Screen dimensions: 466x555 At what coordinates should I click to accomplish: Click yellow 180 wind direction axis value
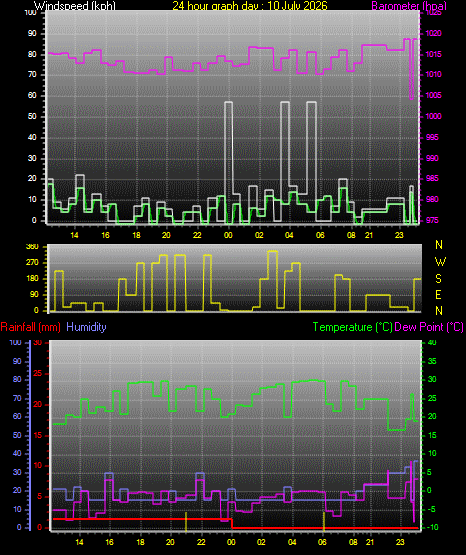pos(32,279)
